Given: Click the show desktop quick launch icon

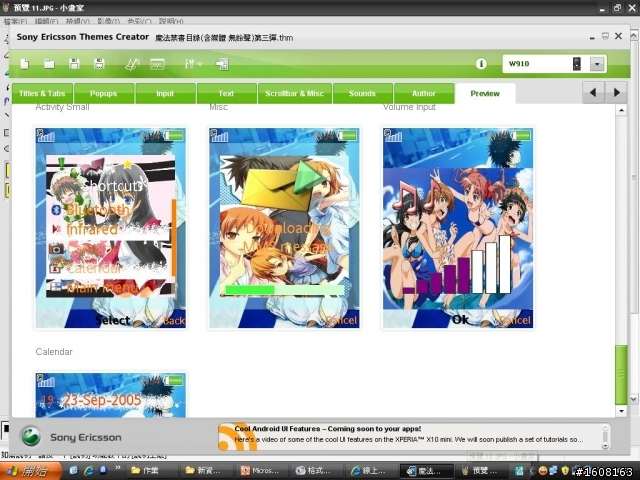Looking at the screenshot, I should [74, 471].
